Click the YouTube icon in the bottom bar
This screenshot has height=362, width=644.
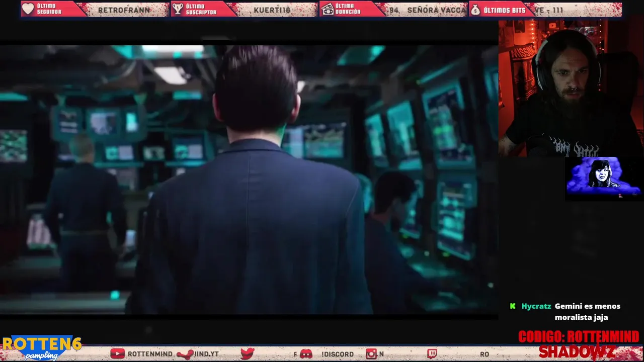[x=118, y=354]
